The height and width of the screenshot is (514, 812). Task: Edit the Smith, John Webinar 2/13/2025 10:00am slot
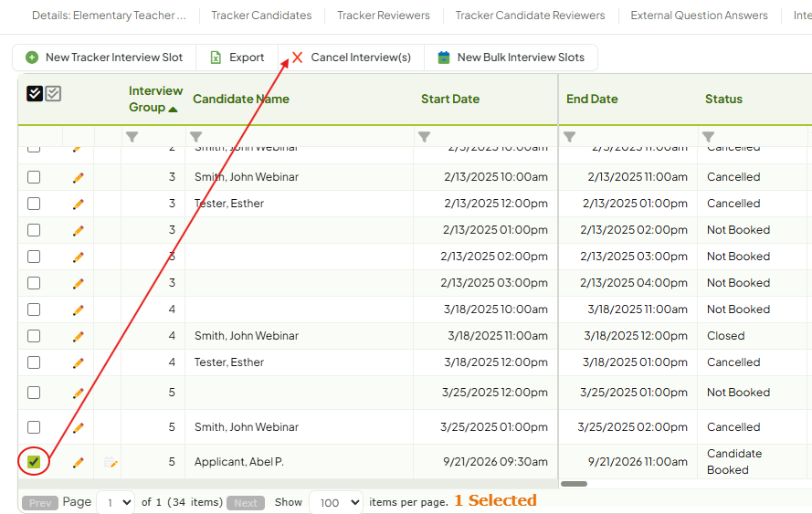(79, 177)
